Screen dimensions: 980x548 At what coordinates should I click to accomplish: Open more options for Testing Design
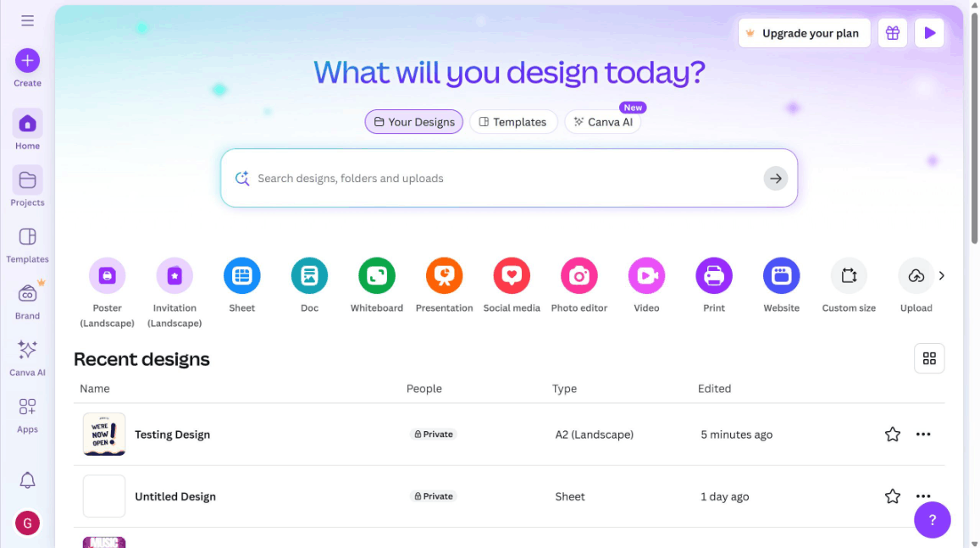click(x=923, y=435)
